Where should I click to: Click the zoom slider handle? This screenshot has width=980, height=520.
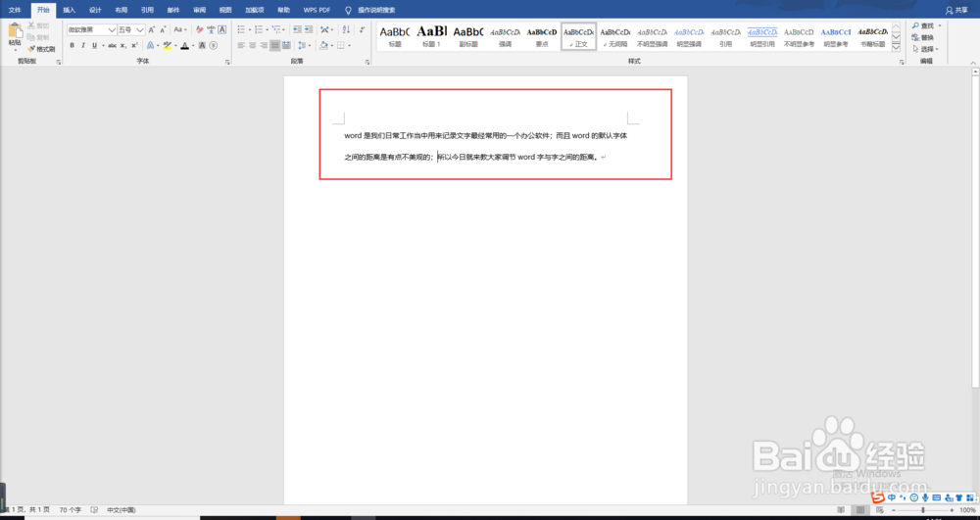pos(923,510)
